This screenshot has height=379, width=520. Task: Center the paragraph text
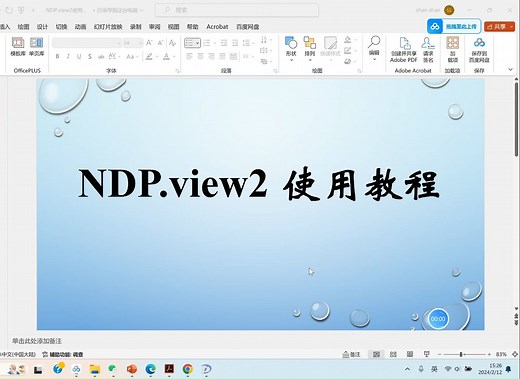tap(200, 56)
